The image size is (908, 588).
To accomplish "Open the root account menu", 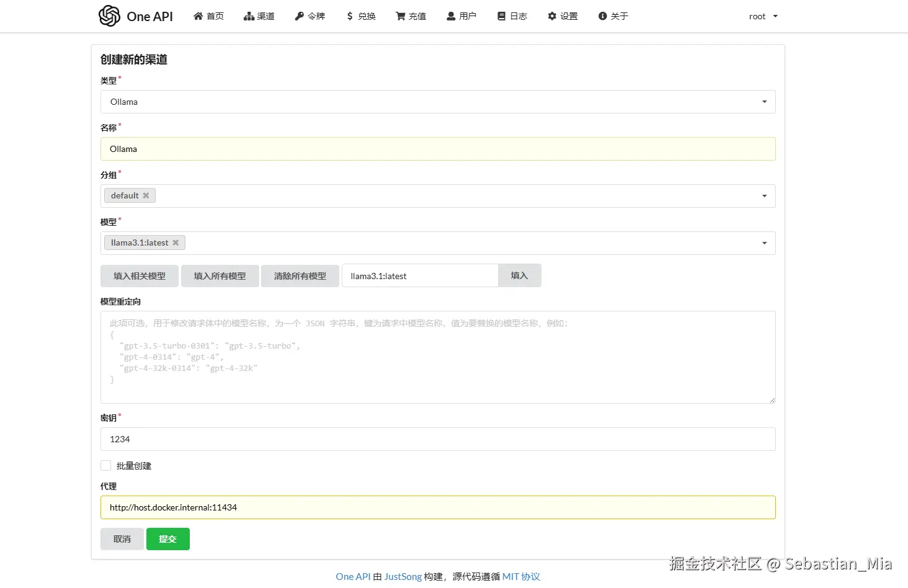I will pyautogui.click(x=762, y=16).
